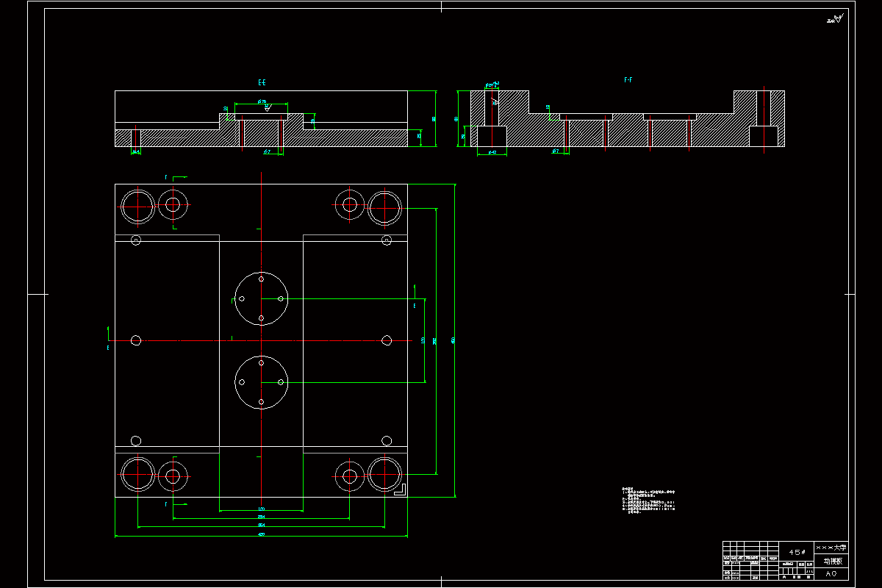Select the 284 horizontal dimension text

(261, 517)
